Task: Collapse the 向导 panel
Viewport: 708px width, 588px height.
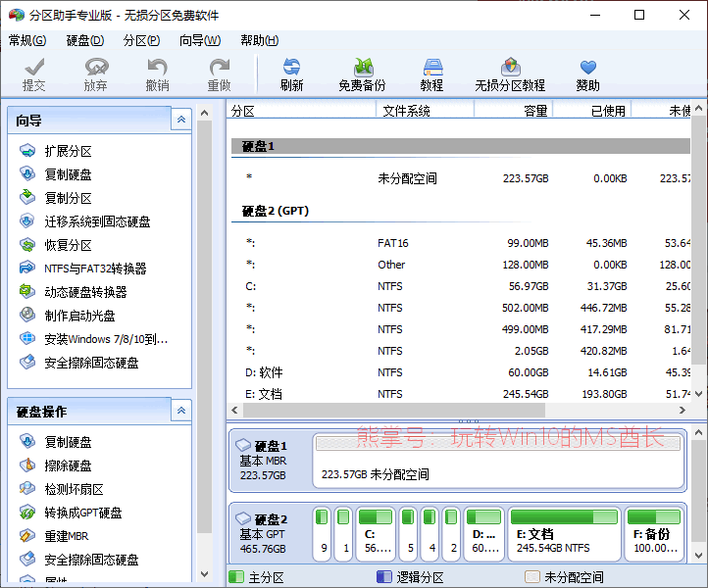Action: 180,120
